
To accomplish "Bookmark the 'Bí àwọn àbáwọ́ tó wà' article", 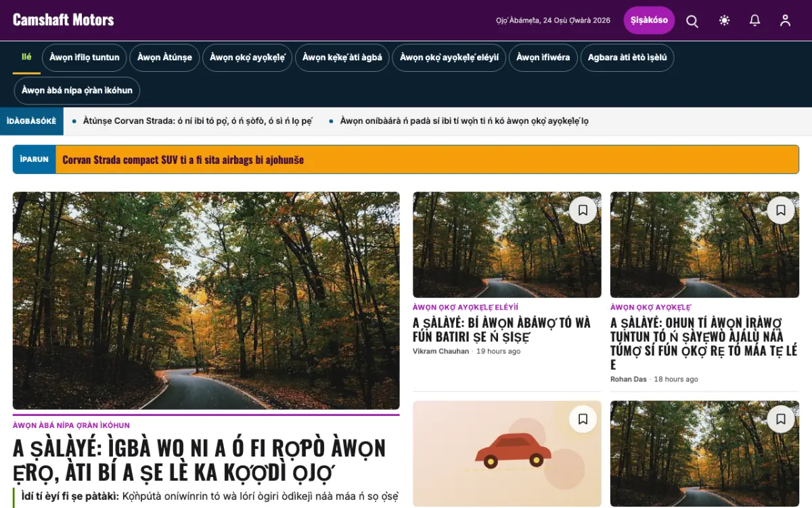I will [x=583, y=210].
